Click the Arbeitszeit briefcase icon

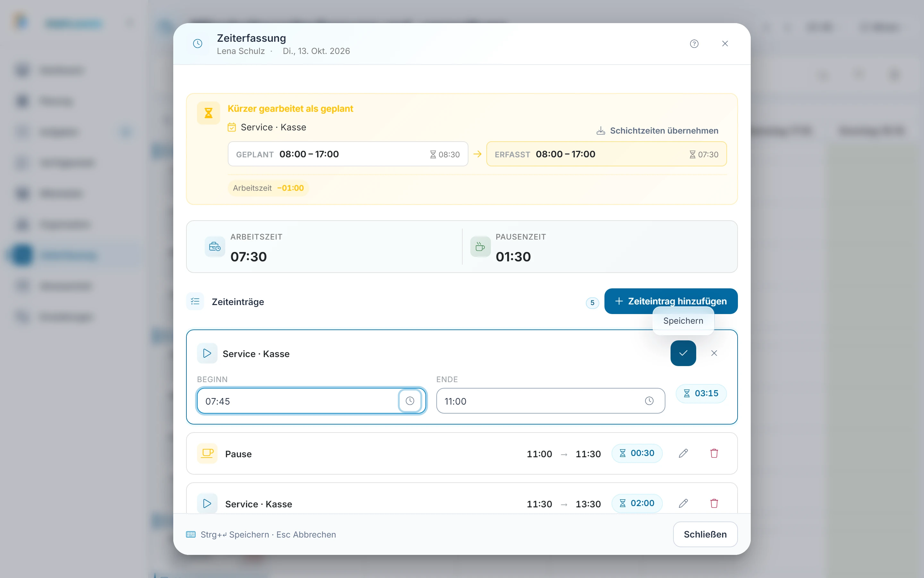215,247
